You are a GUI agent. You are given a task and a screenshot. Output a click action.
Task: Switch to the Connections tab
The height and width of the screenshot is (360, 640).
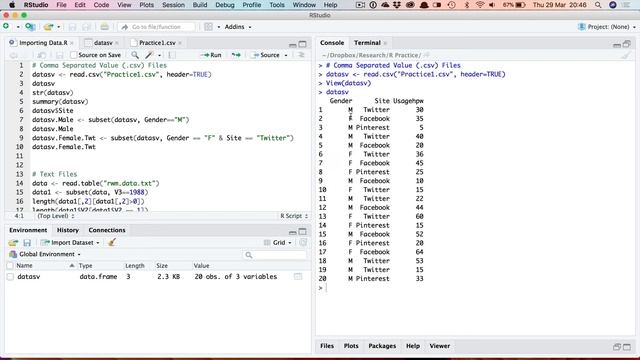pos(107,230)
